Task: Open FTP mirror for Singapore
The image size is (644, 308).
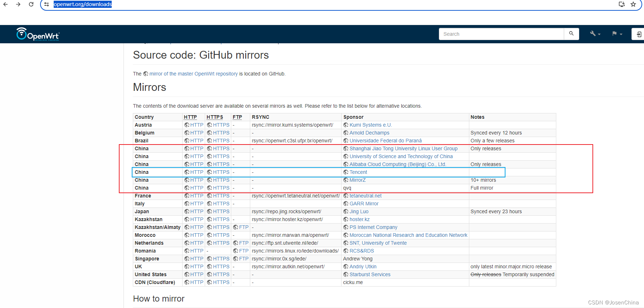Action: click(x=243, y=259)
